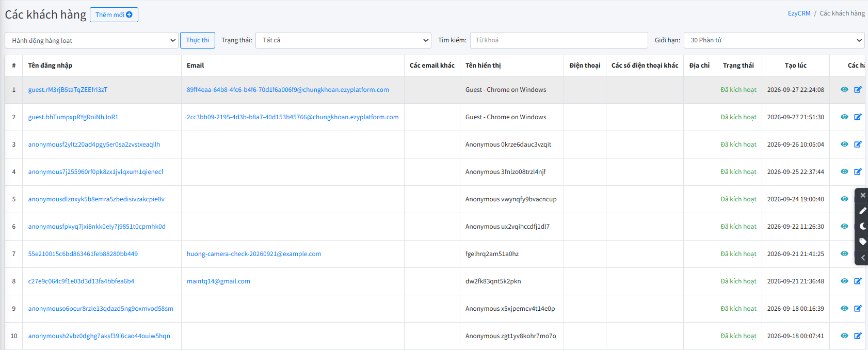
Task: Click the eye icon for Anonymous vwynqfy9bvacncup
Action: 844,199
